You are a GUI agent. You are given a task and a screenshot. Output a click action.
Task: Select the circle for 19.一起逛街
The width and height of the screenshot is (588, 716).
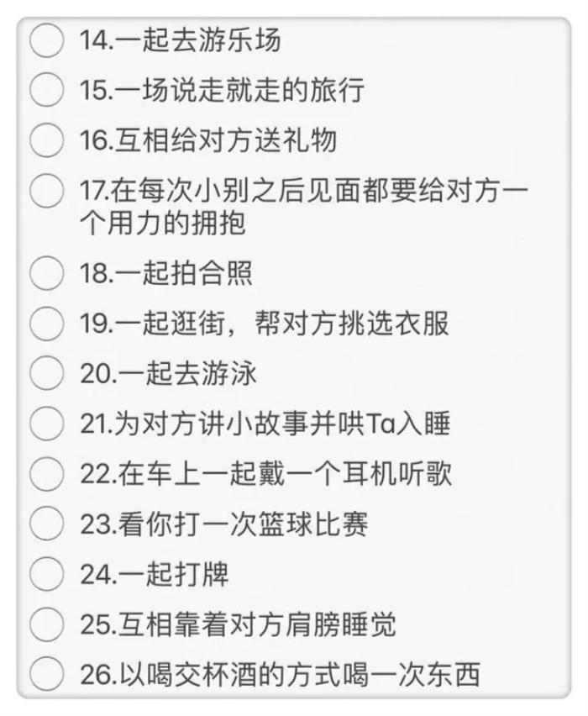[x=46, y=324]
